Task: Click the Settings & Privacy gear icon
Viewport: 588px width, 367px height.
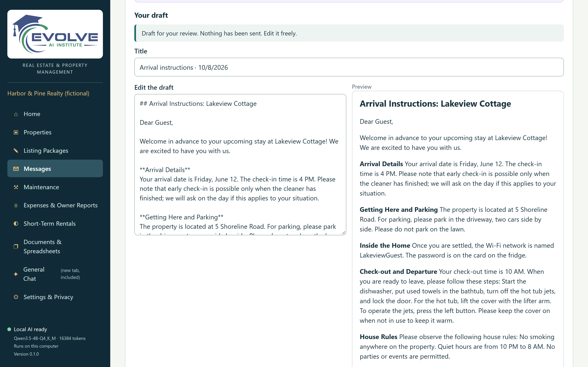Action: [16, 297]
